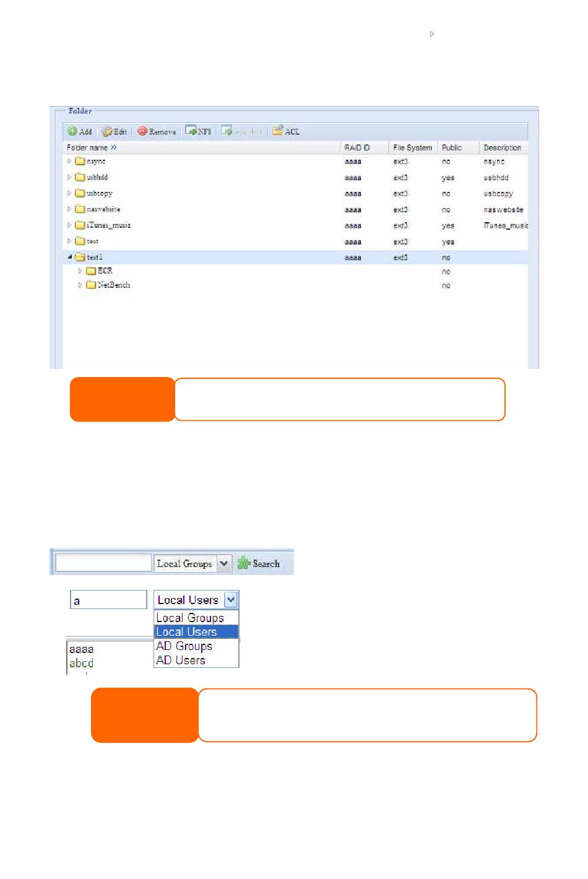
Task: Select the naswebsite folder icon
Action: [80, 209]
